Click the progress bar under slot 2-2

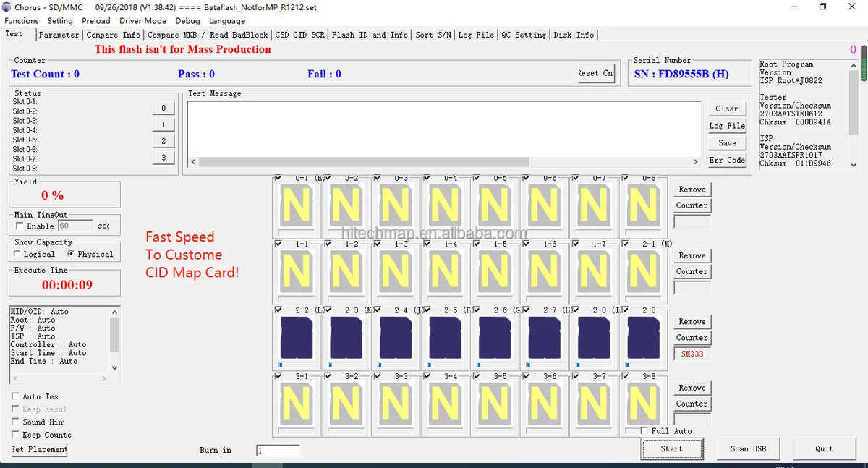296,365
